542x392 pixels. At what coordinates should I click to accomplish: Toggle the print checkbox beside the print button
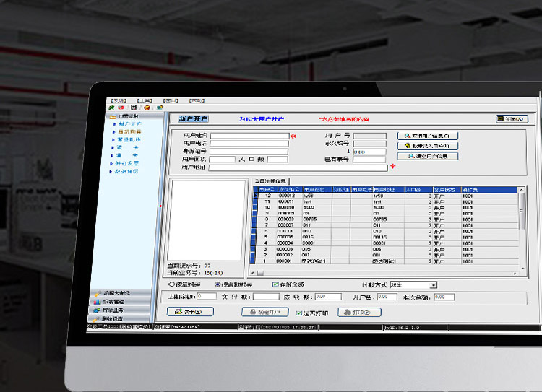click(299, 313)
